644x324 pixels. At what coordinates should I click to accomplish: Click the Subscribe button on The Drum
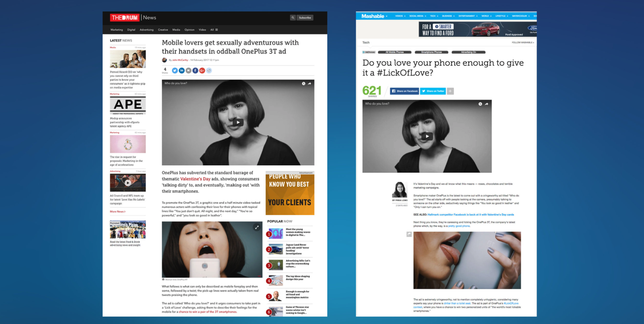point(305,17)
